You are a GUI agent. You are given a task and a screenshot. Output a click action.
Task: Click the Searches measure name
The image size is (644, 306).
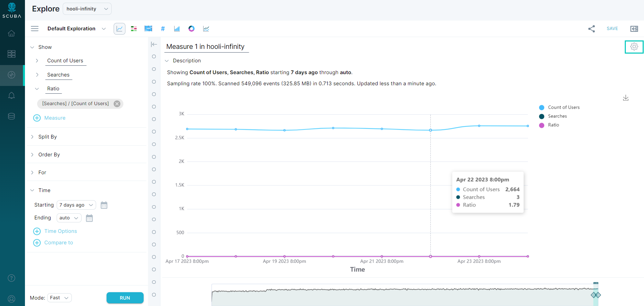58,75
